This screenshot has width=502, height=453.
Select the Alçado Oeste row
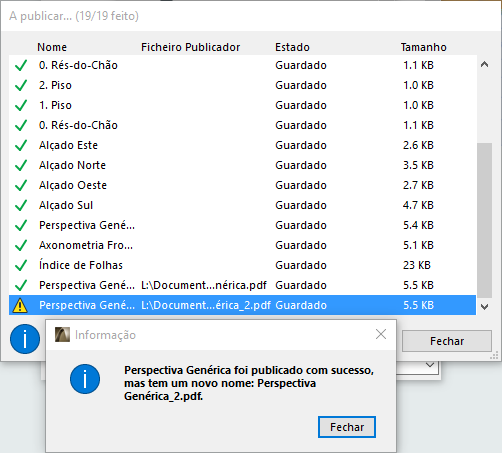[x=242, y=185]
